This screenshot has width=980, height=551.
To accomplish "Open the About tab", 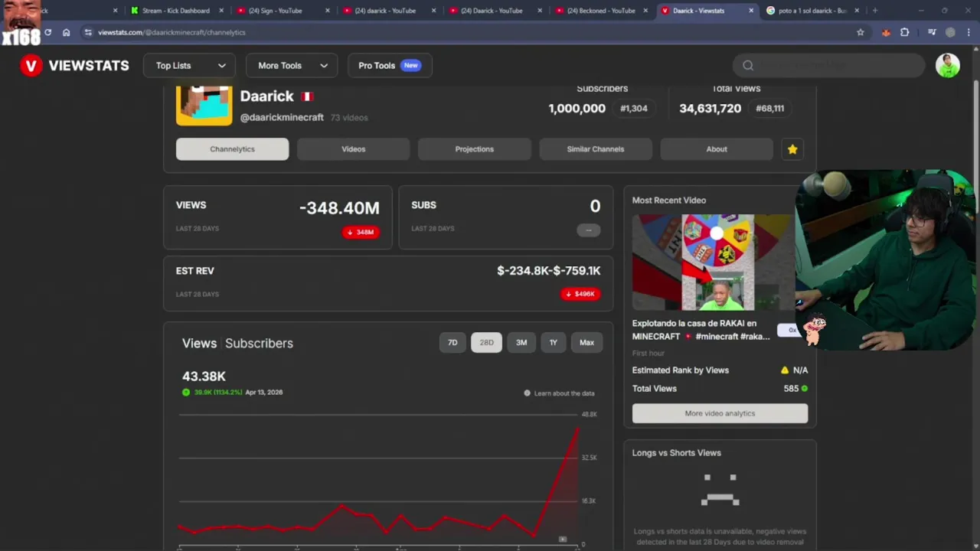I will [717, 149].
